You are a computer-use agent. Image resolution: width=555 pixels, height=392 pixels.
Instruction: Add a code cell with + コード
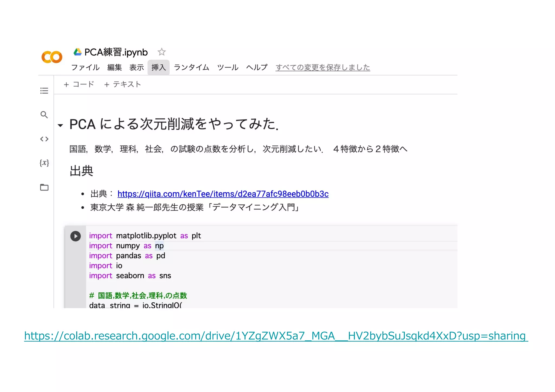[x=79, y=85]
